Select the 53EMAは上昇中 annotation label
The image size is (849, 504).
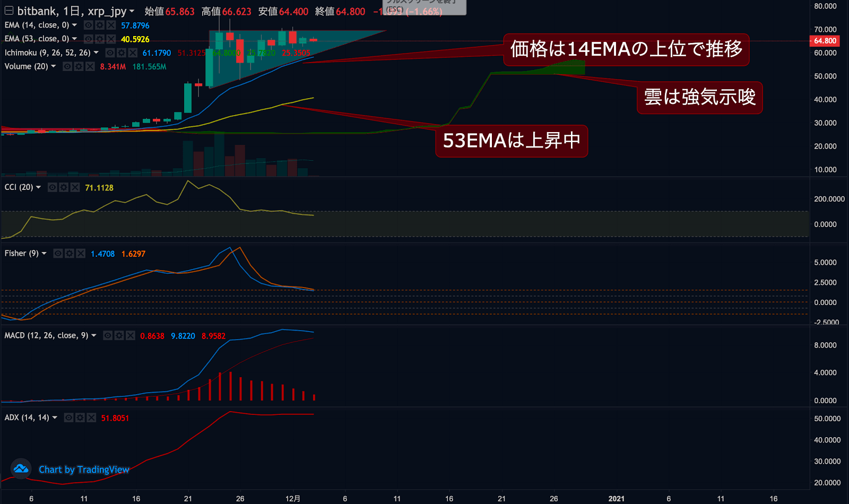pyautogui.click(x=511, y=141)
